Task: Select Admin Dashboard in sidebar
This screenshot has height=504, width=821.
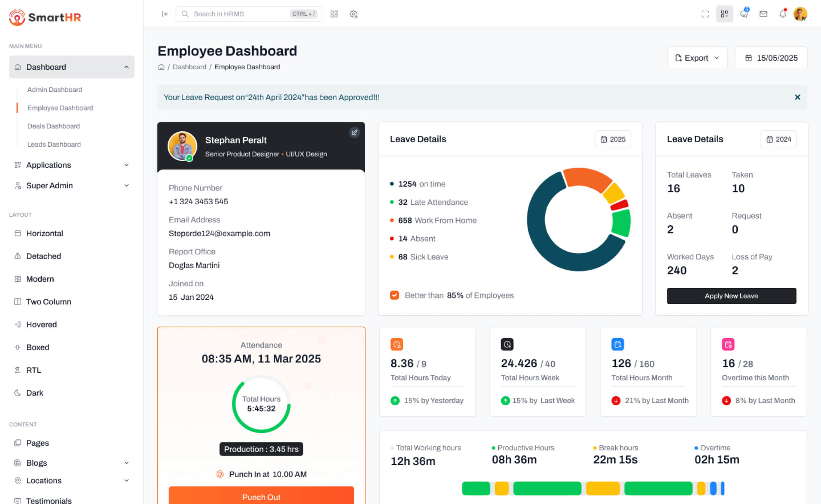Action: point(54,89)
